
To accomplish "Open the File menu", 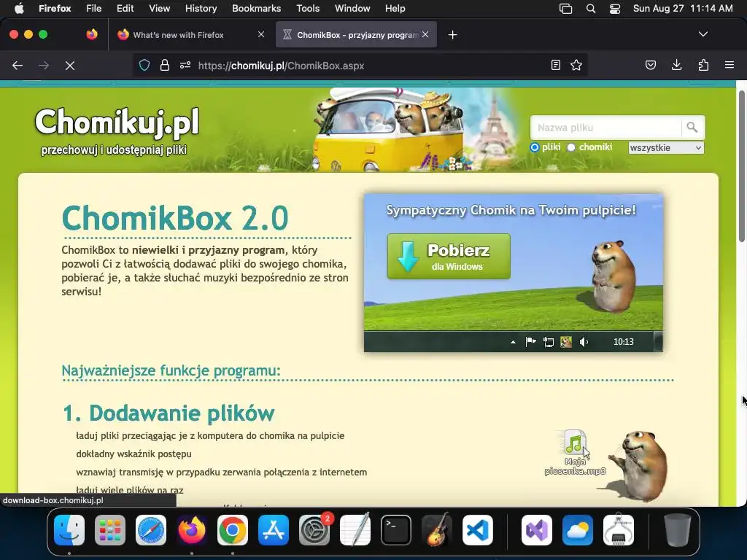I will [94, 9].
